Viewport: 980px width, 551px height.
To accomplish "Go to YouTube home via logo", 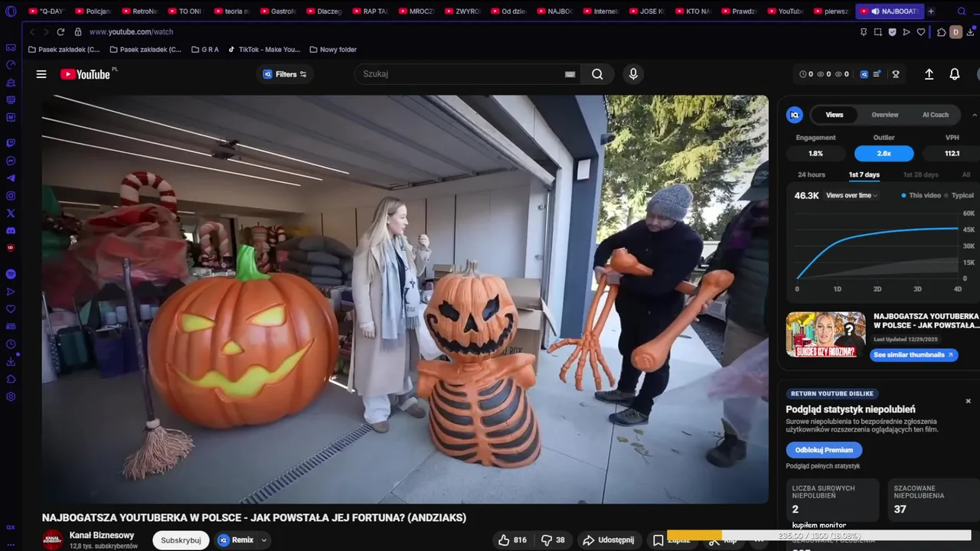I will pyautogui.click(x=85, y=74).
